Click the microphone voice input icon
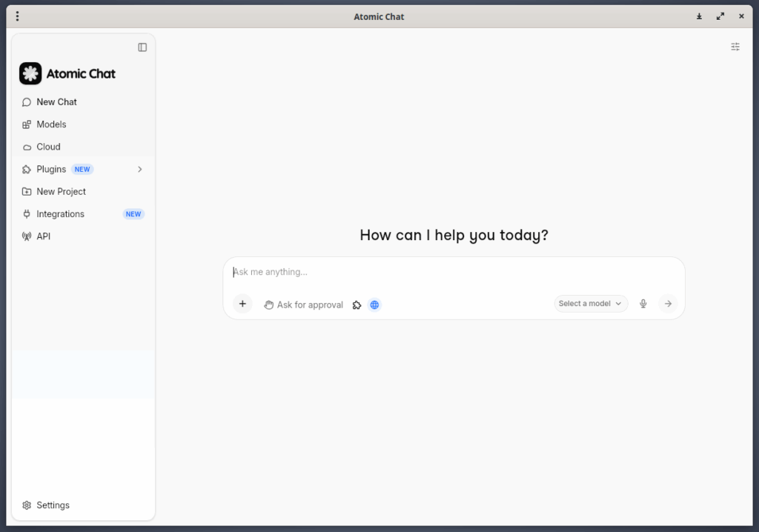 click(x=643, y=304)
